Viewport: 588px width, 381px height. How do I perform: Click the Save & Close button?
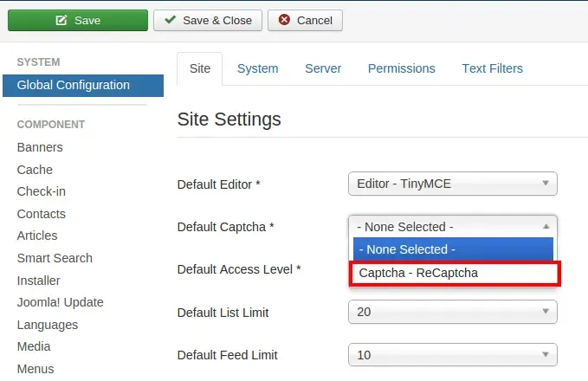[x=207, y=20]
